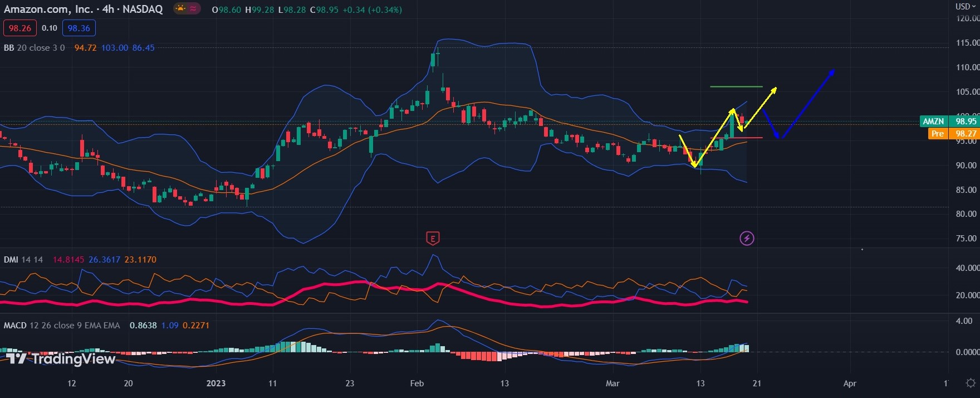Click the blue 98.36 buy price button
The width and height of the screenshot is (980, 398).
pos(79,28)
